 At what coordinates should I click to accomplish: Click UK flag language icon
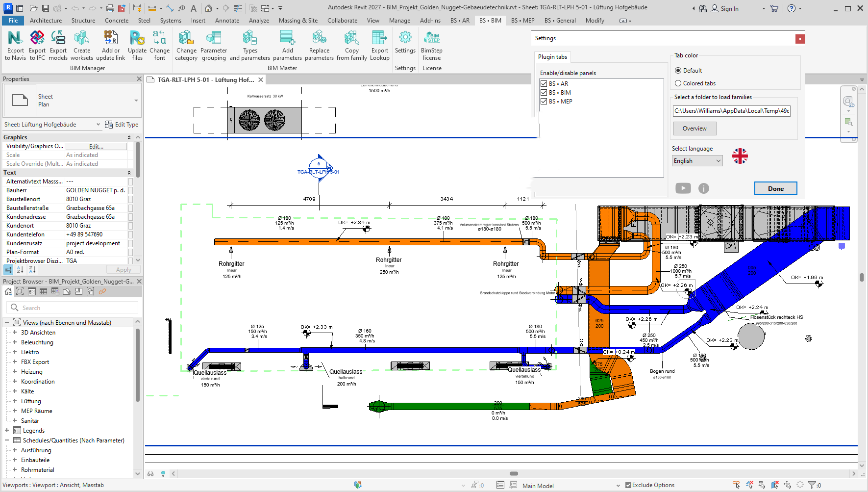point(740,156)
